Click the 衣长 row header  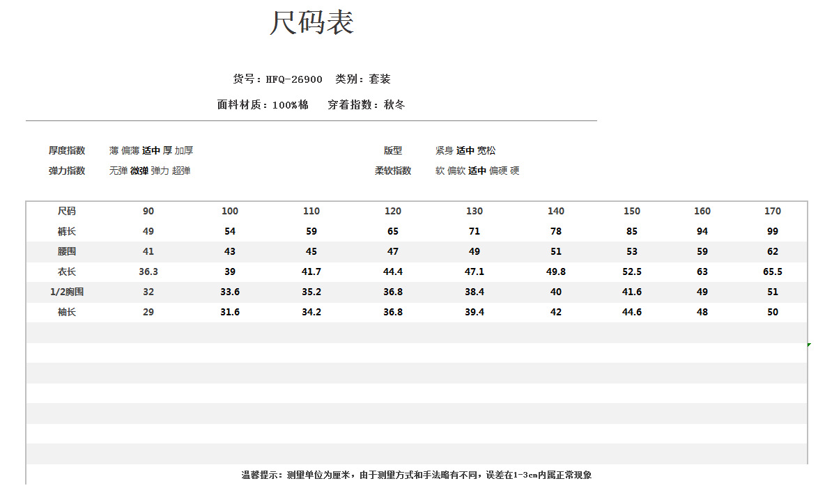pos(67,271)
